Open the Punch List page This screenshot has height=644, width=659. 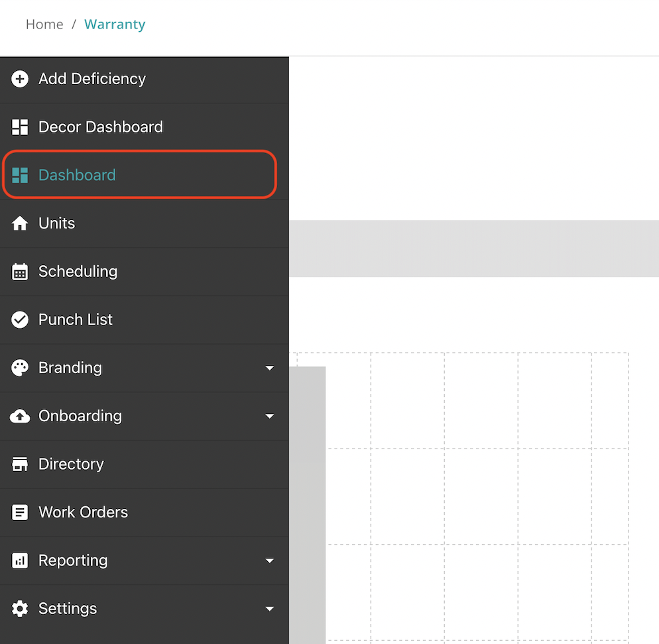tap(145, 320)
